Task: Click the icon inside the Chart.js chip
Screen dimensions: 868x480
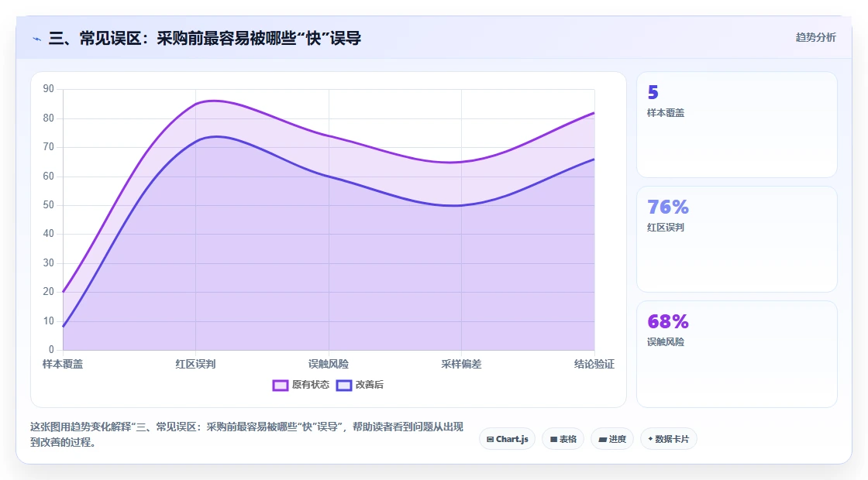Action: (x=490, y=440)
